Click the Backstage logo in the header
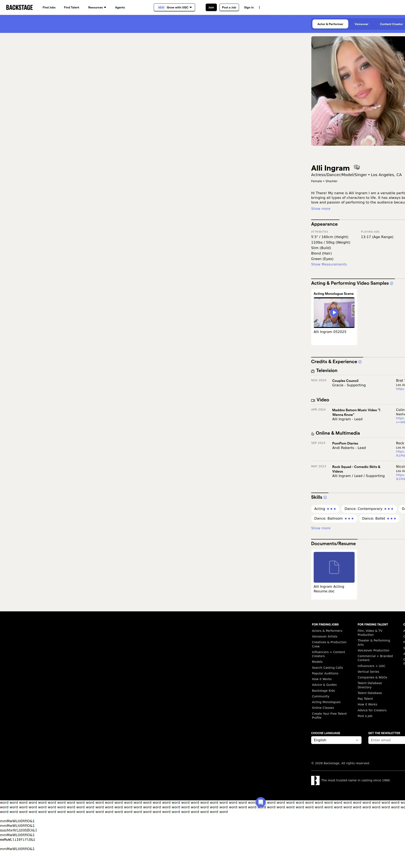The width and height of the screenshot is (405, 868). 19,7
